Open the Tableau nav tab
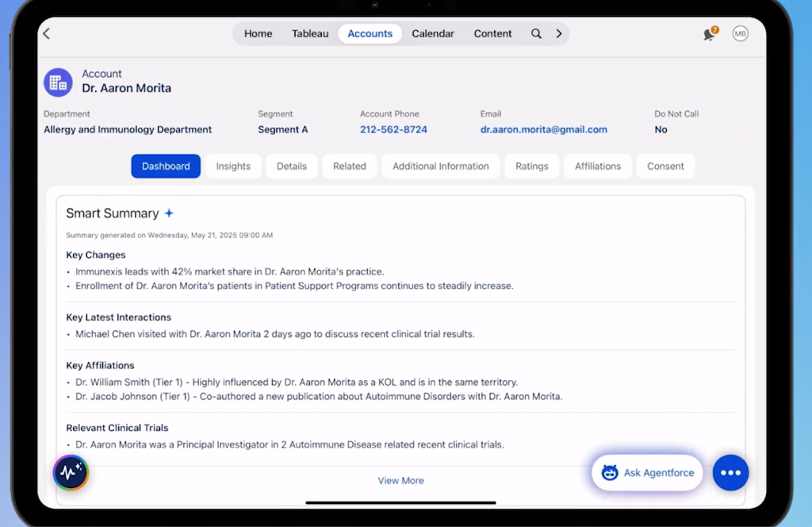 pos(310,33)
